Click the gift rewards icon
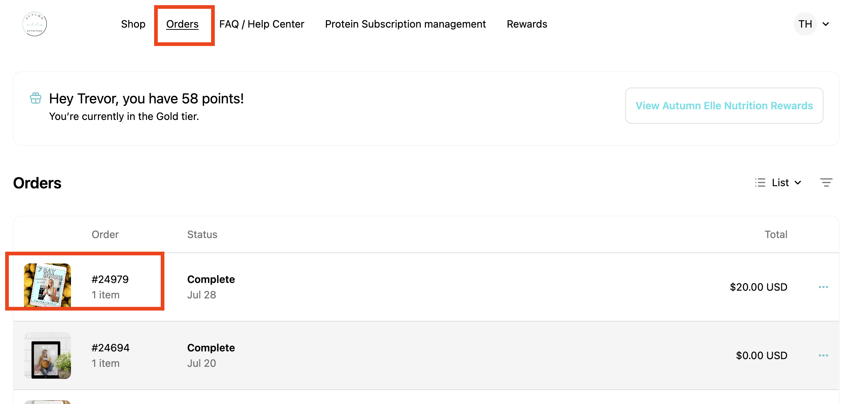 point(36,98)
